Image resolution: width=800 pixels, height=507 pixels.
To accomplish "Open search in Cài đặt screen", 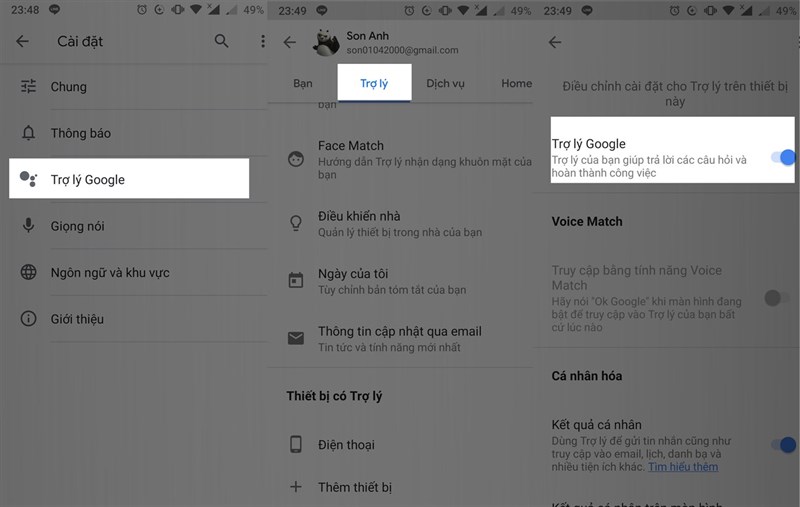I will 221,41.
